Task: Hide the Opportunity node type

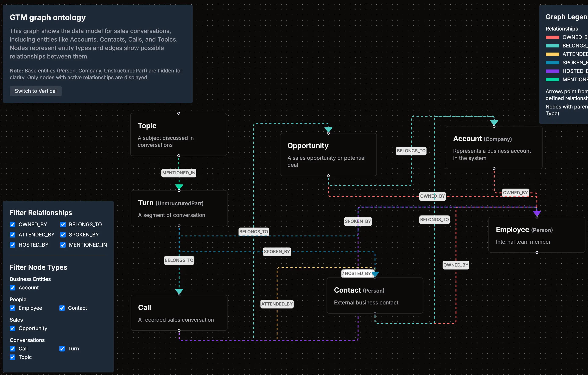Action: click(x=12, y=328)
